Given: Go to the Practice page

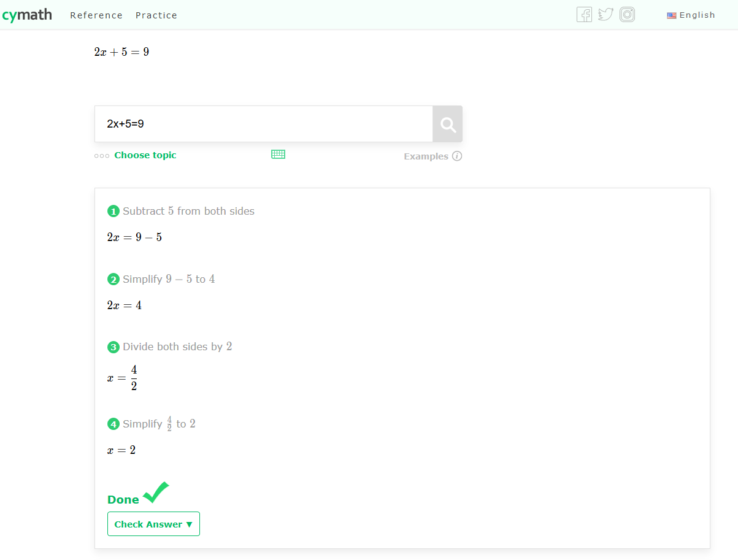Looking at the screenshot, I should (x=156, y=15).
